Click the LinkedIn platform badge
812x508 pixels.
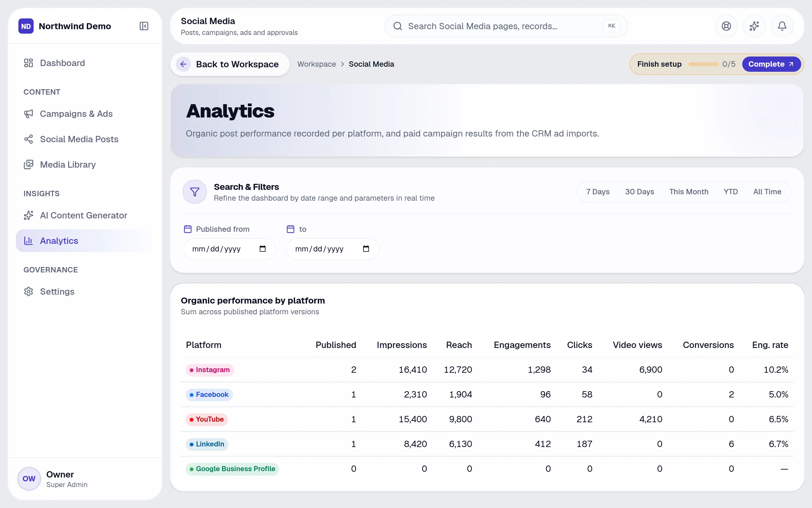(207, 444)
